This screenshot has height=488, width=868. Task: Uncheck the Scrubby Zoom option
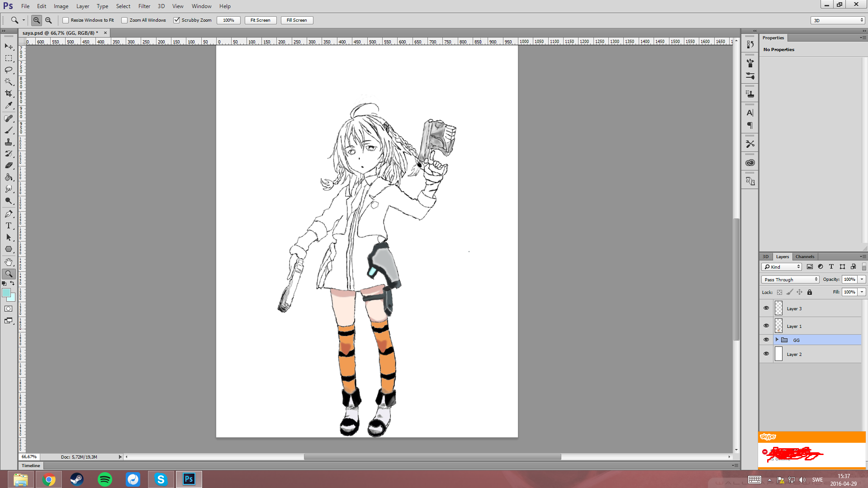(177, 20)
